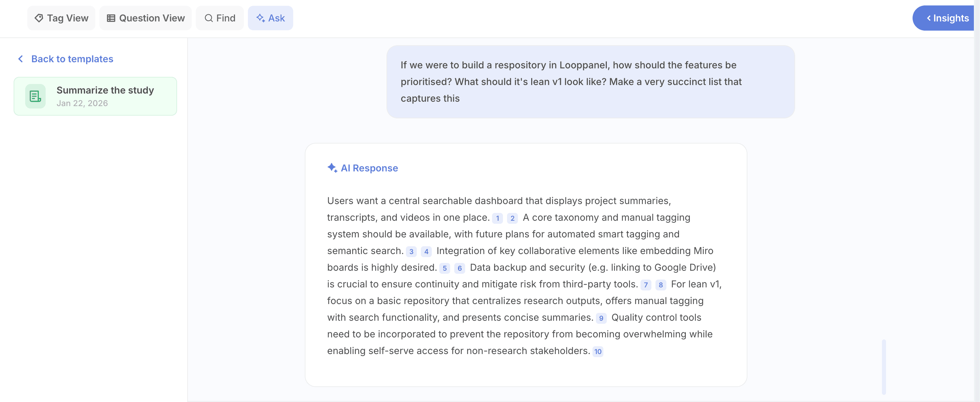Open the Tag View tab
Image resolution: width=980 pixels, height=402 pixels.
coord(61,18)
